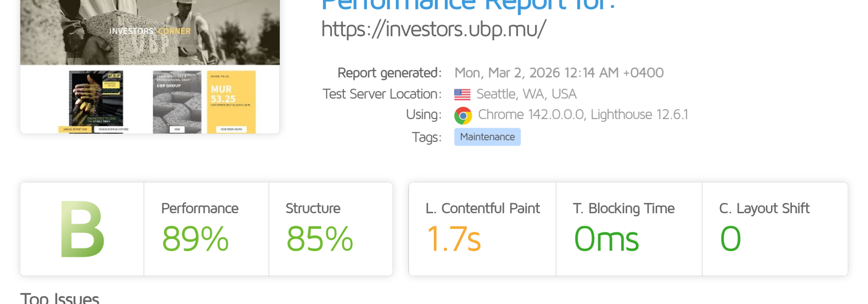This screenshot has width=868, height=304.
Task: Click the C. Layout Shift label
Action: [764, 208]
